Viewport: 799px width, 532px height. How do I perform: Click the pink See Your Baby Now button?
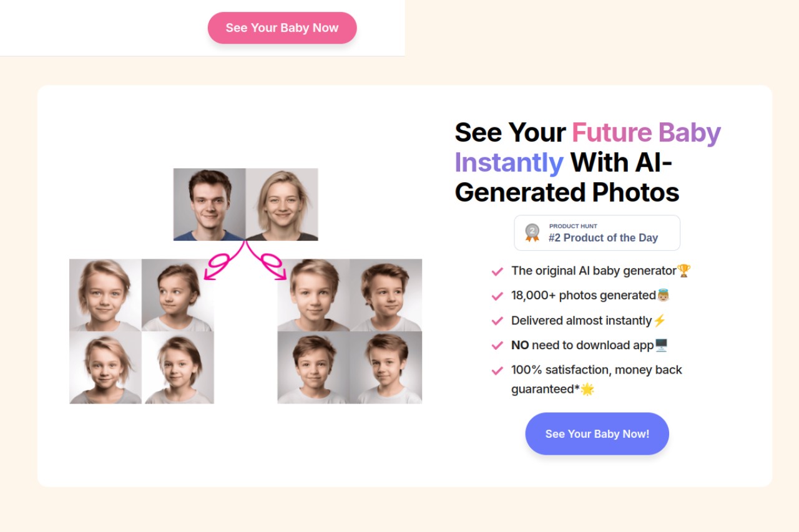282,28
